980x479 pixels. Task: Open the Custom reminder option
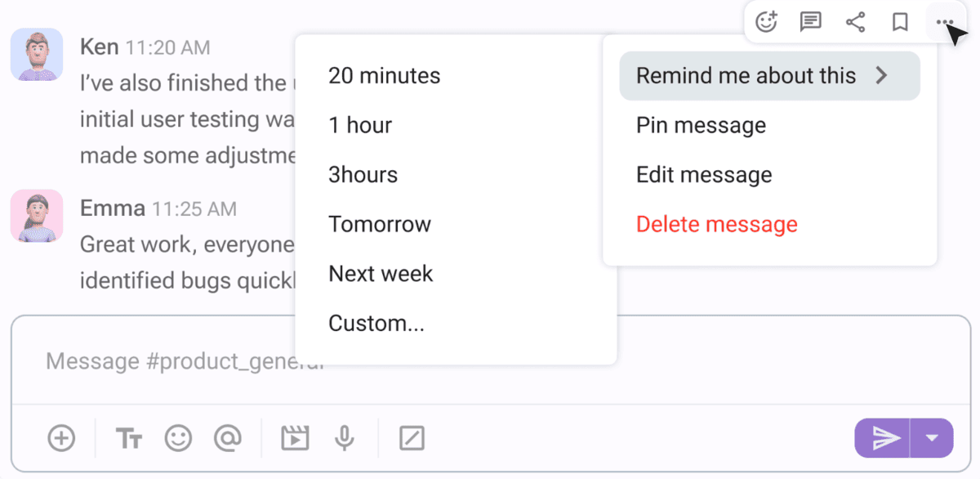tap(376, 323)
